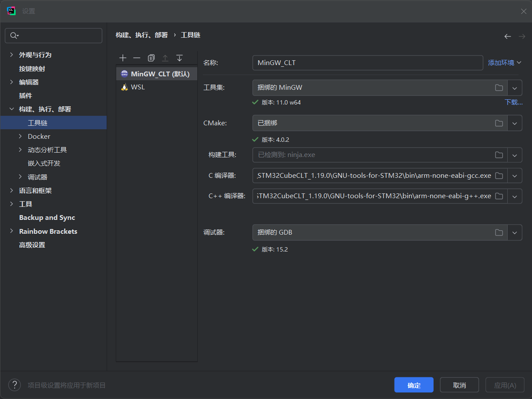The height and width of the screenshot is (399, 532).
Task: Open the 添加环境 dropdown link
Action: coord(504,63)
